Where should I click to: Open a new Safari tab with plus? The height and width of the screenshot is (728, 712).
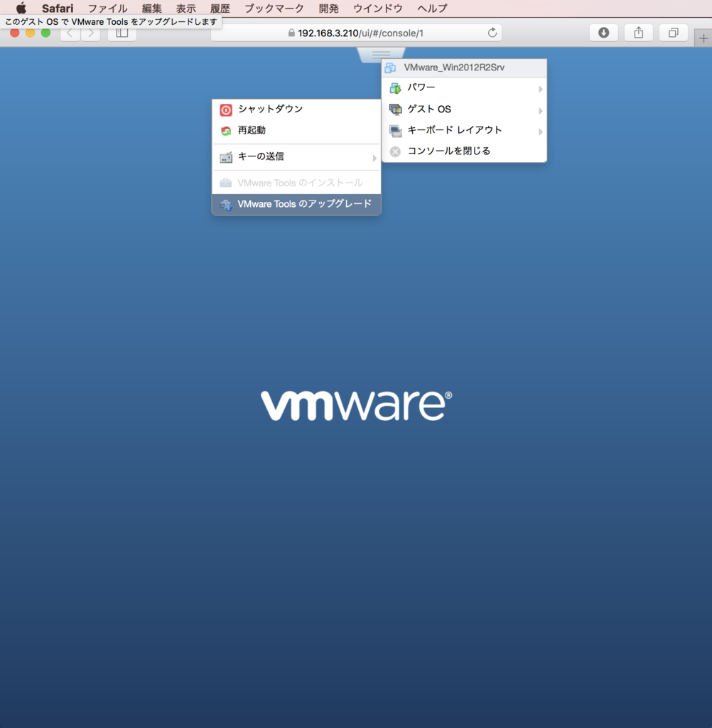point(703,38)
